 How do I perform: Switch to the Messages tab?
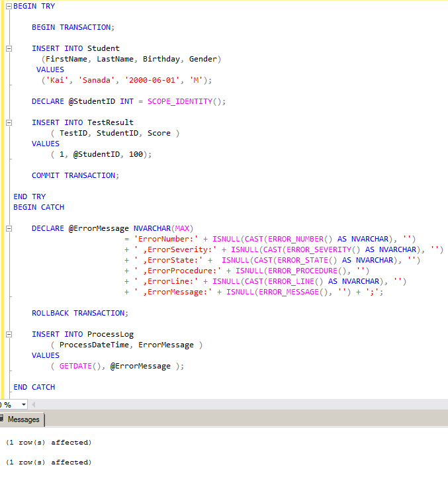(x=22, y=419)
